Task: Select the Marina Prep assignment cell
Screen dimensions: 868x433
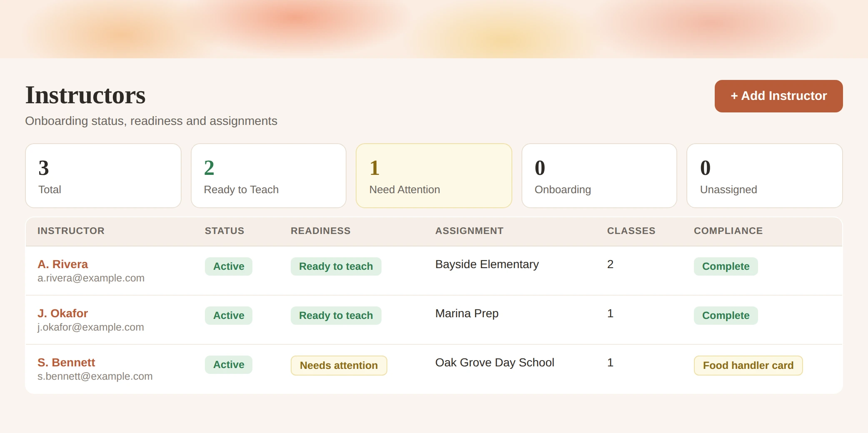Action: point(467,314)
